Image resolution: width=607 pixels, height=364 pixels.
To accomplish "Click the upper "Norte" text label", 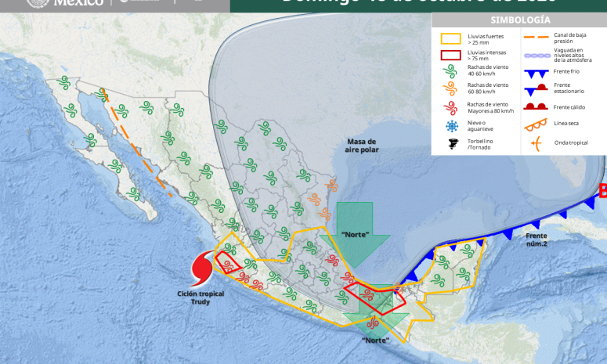I will click(355, 234).
